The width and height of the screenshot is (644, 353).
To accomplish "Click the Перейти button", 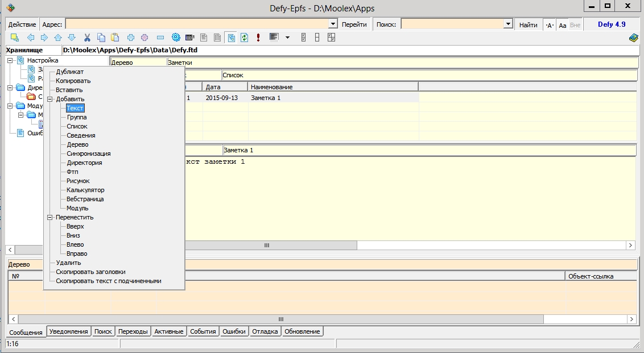I will [x=354, y=24].
